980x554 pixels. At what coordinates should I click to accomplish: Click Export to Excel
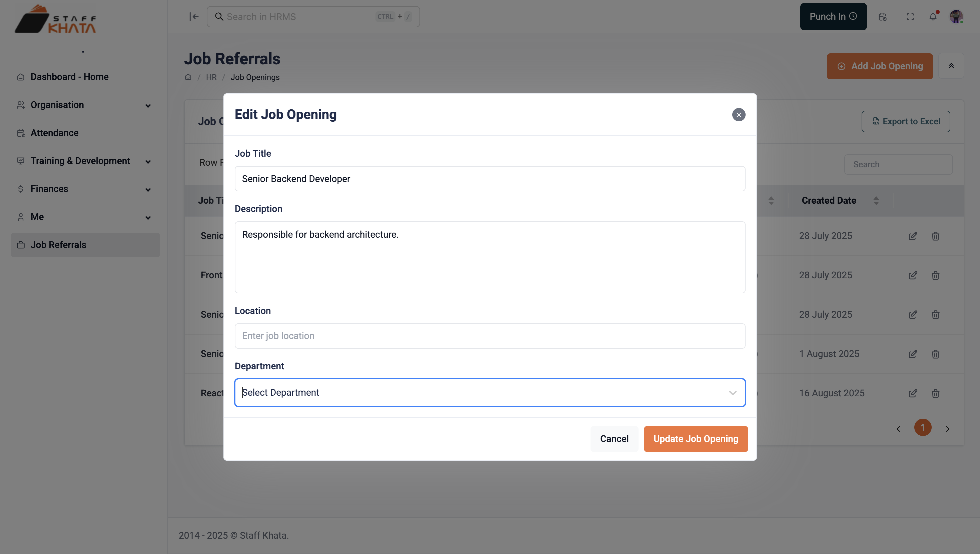point(906,121)
